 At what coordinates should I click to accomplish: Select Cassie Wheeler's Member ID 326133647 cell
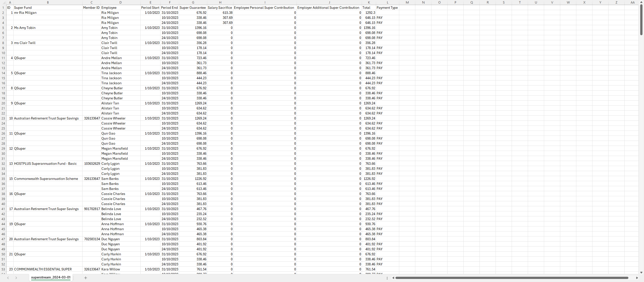pos(92,118)
